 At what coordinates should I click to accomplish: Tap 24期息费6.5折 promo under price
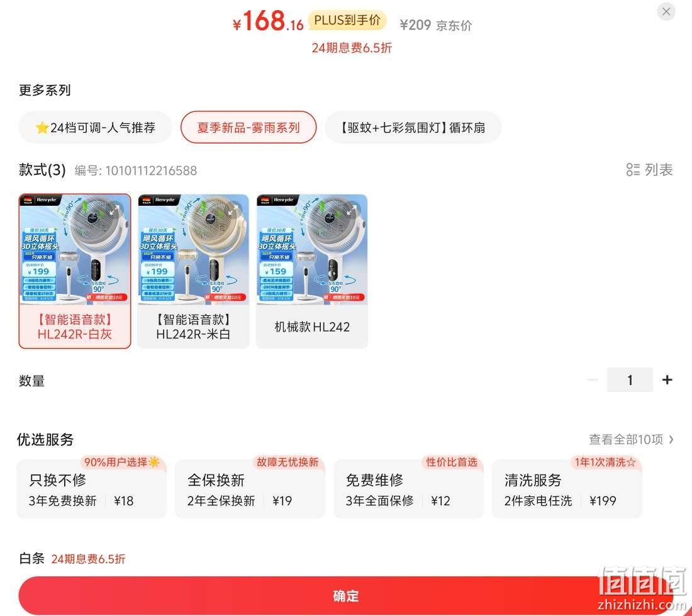[352, 48]
